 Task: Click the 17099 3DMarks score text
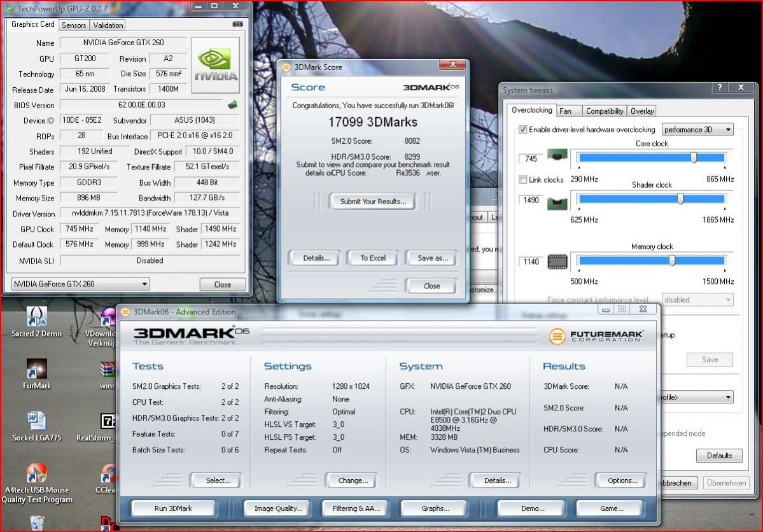click(372, 122)
